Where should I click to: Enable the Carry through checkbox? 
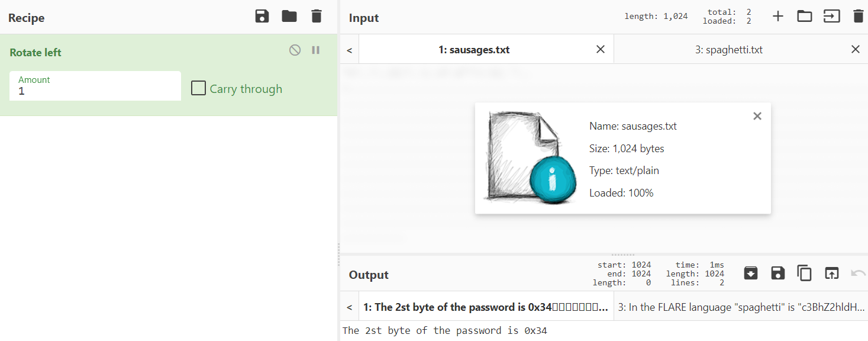198,89
